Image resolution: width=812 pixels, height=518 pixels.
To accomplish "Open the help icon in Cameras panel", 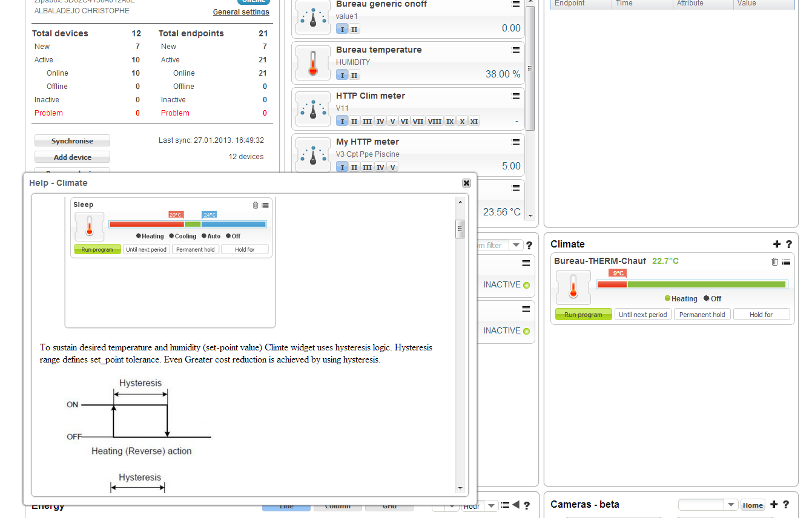I will (786, 505).
